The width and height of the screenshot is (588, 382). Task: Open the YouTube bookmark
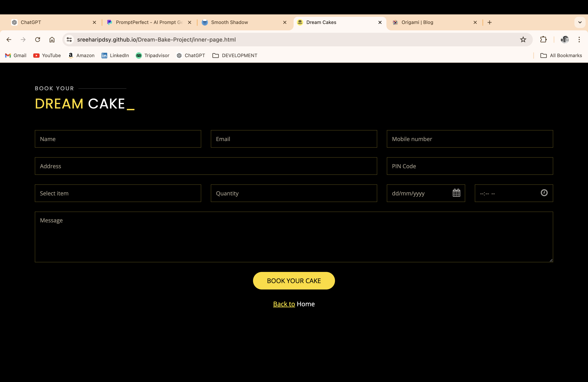[x=47, y=56]
